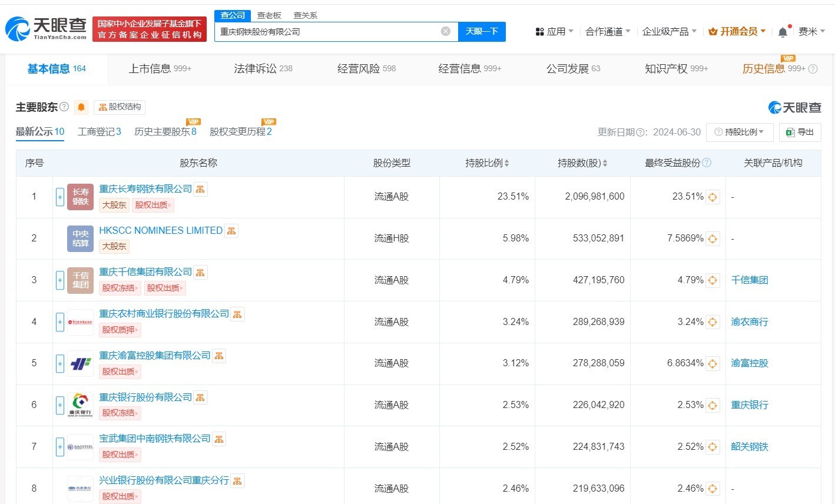Open the 法律诉讼 tab
Image resolution: width=835 pixels, height=504 pixels.
(263, 69)
